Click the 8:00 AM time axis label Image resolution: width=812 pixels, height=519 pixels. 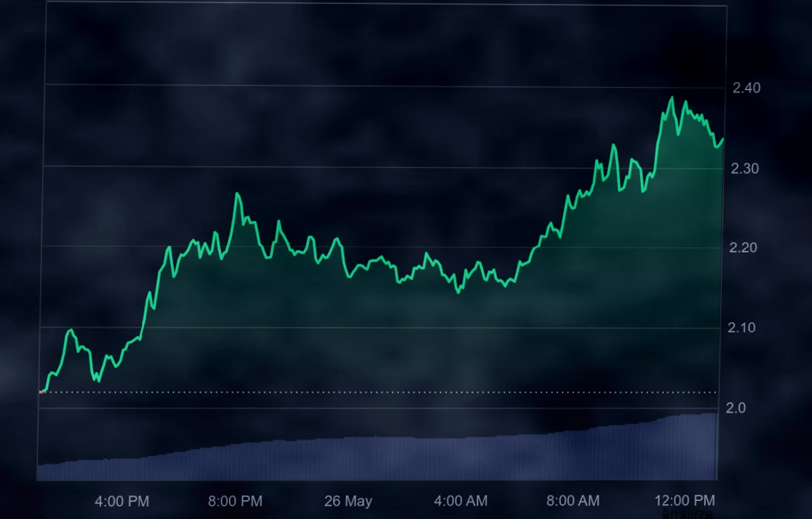572,500
